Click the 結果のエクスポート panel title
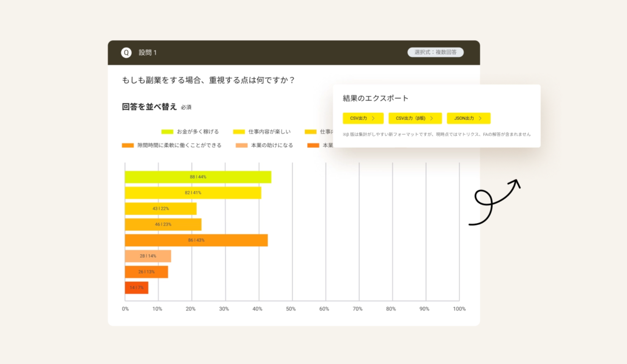 pyautogui.click(x=375, y=98)
